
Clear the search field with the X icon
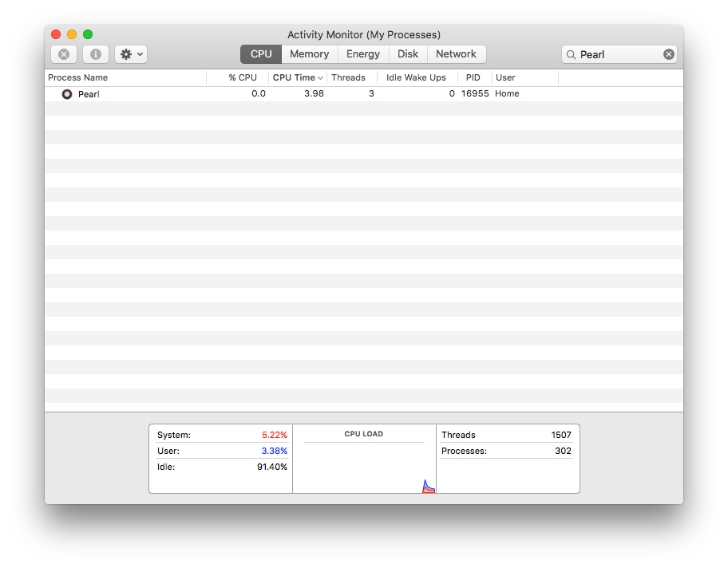coord(669,54)
